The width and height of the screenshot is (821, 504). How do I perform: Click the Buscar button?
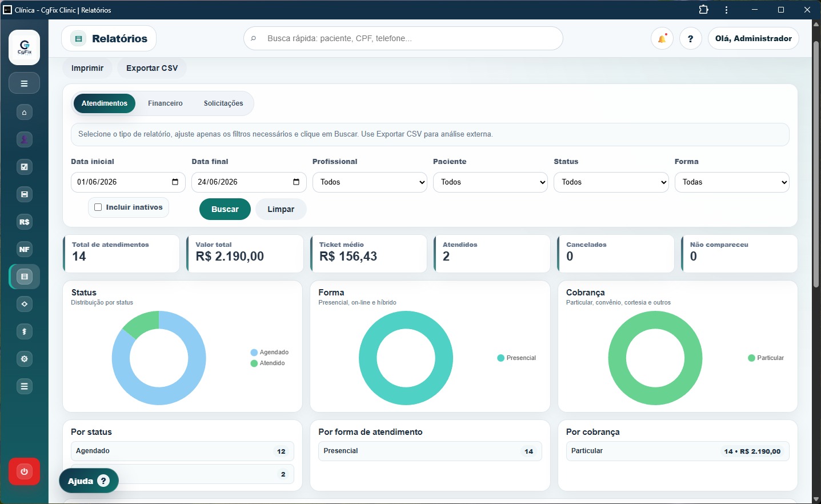pyautogui.click(x=225, y=209)
